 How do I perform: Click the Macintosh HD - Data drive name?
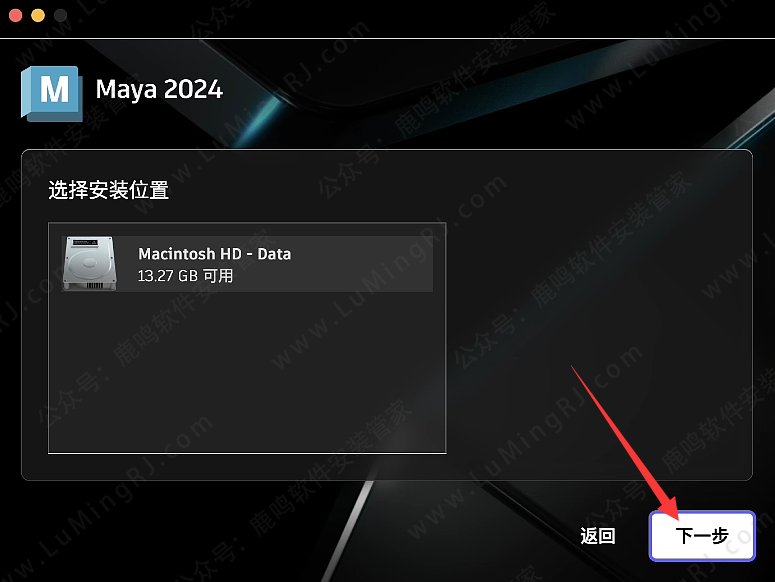(x=215, y=253)
